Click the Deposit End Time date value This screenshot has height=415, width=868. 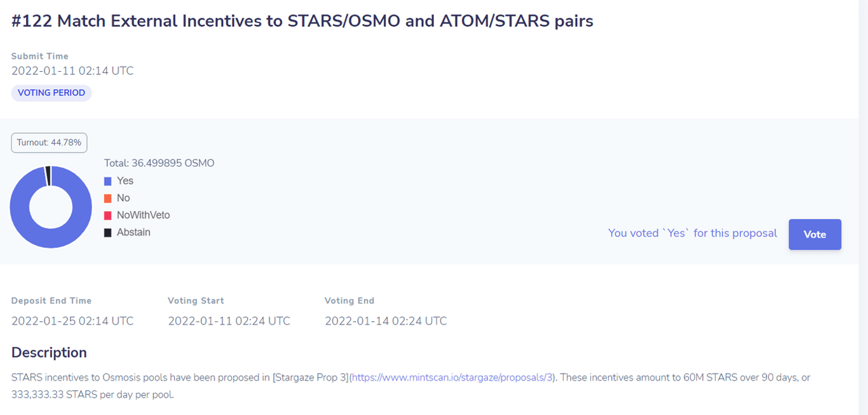[72, 321]
